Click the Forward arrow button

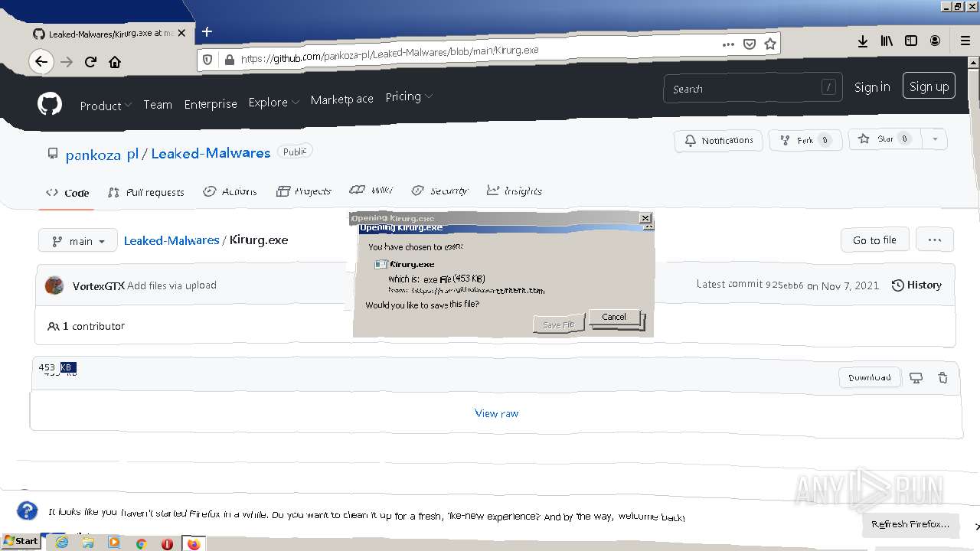[x=67, y=62]
